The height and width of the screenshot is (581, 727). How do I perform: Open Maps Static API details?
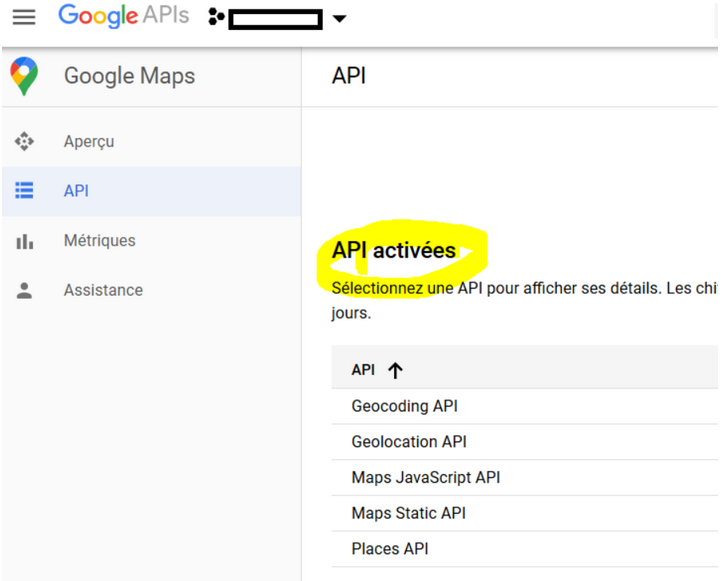tap(408, 513)
